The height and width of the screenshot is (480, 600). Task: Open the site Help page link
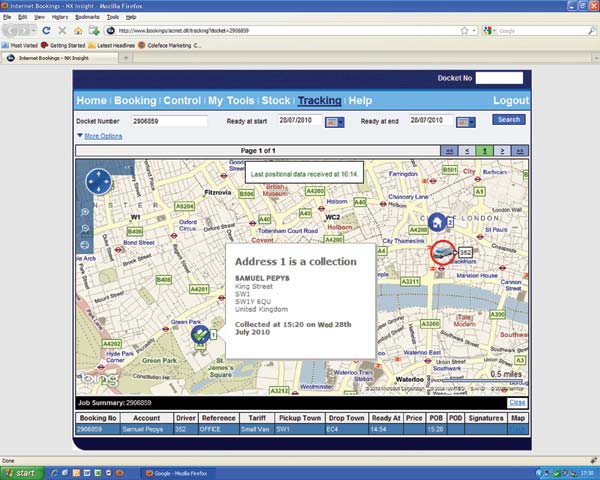[360, 100]
